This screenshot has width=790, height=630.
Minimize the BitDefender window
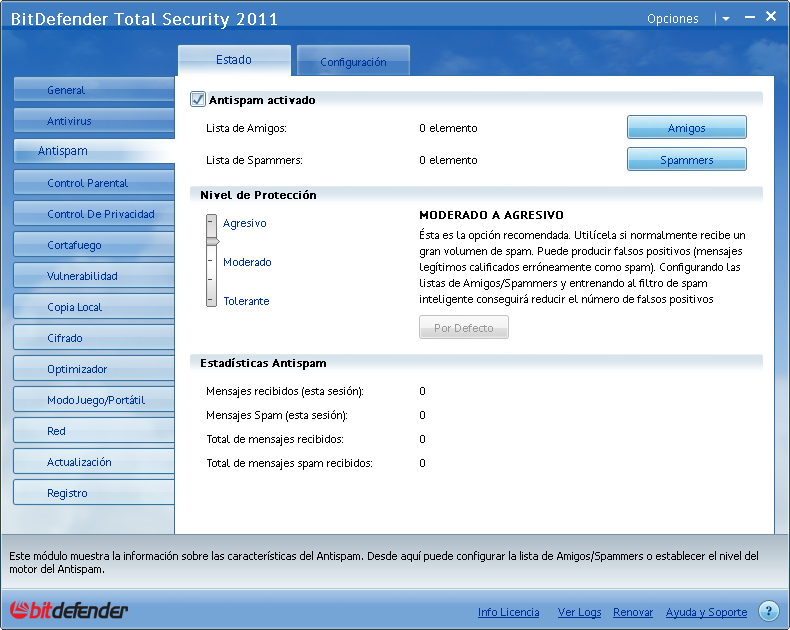pyautogui.click(x=749, y=17)
